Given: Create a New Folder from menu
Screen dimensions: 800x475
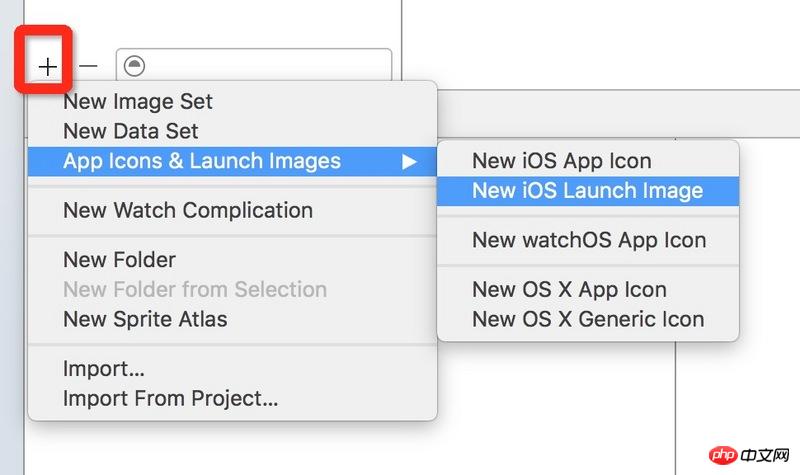Looking at the screenshot, I should coord(120,260).
